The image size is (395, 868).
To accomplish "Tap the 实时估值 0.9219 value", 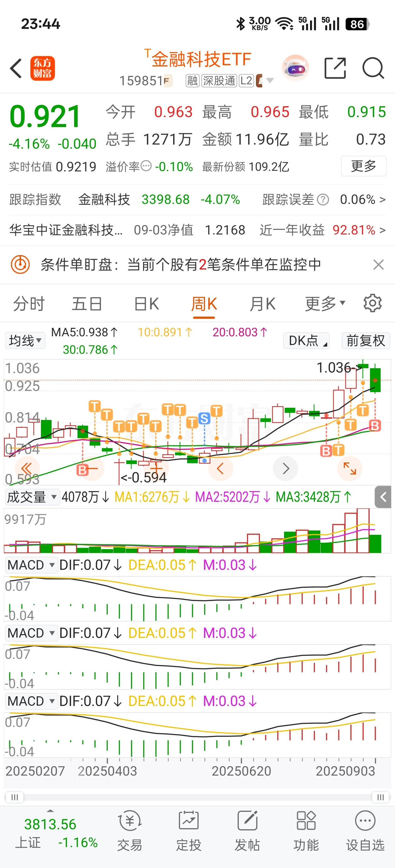I will point(76,167).
